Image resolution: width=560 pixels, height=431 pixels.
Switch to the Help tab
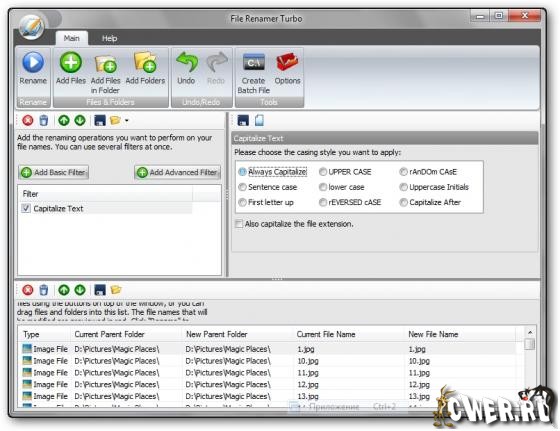point(109,38)
